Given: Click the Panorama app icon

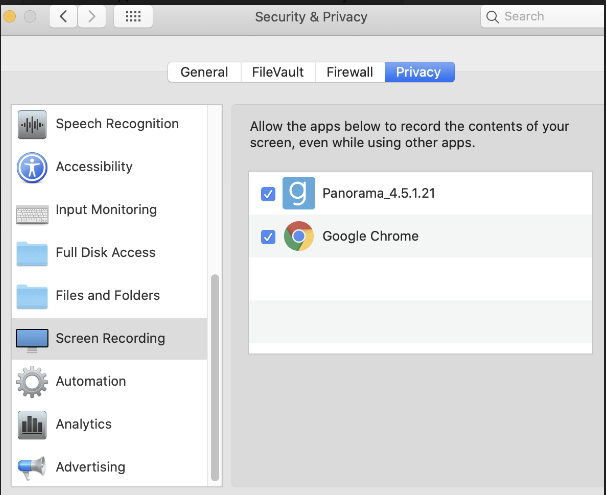Looking at the screenshot, I should click(x=298, y=193).
